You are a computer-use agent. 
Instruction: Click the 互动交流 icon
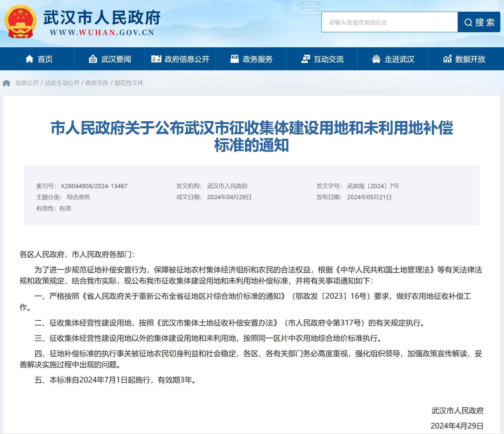point(305,59)
